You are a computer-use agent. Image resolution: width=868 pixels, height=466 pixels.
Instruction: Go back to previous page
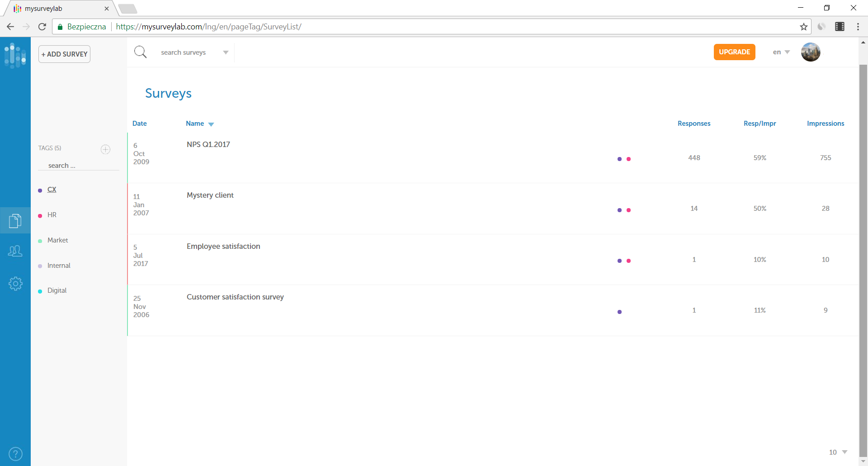point(10,27)
